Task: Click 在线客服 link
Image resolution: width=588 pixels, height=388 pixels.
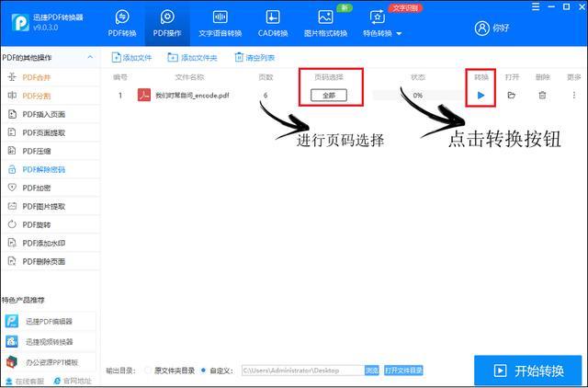Action: pos(25,382)
